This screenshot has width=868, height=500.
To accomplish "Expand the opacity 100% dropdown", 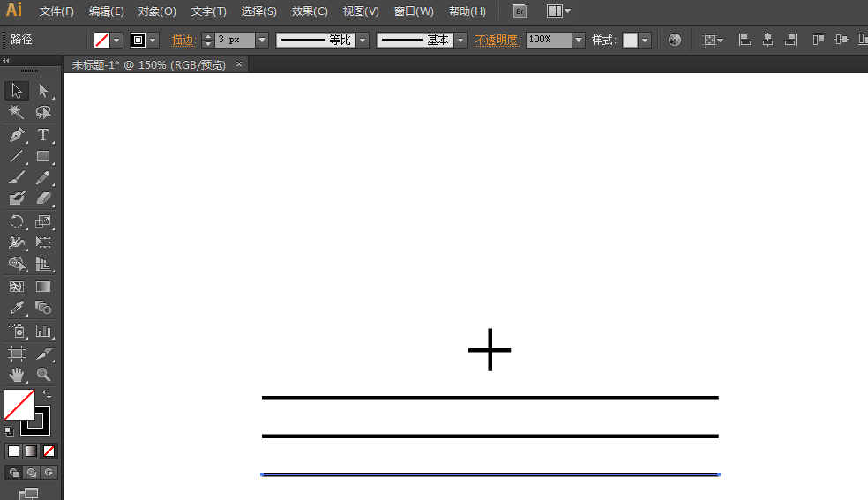I will point(579,40).
